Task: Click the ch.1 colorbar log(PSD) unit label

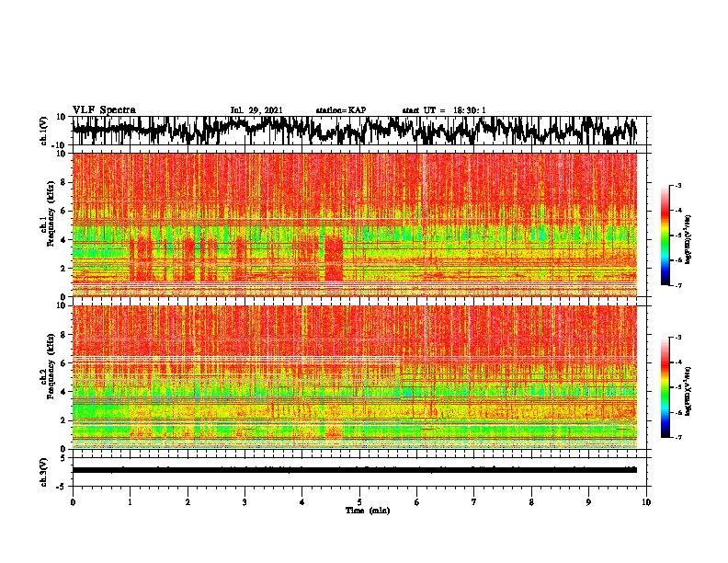Action: click(688, 240)
